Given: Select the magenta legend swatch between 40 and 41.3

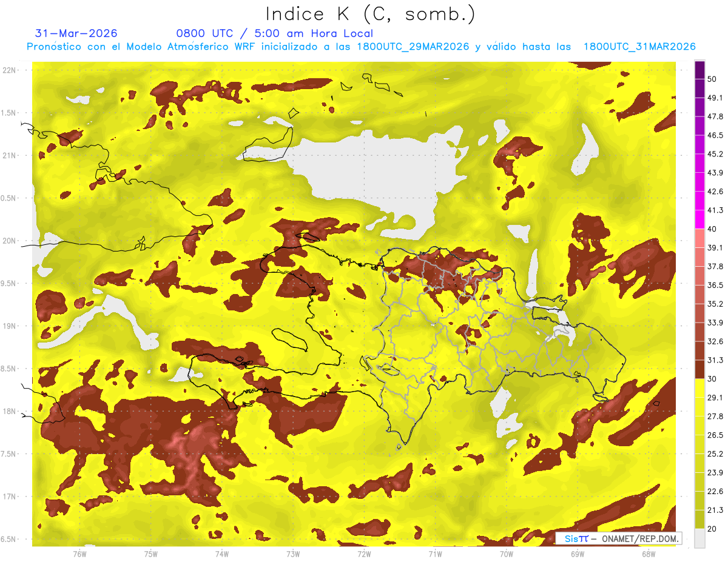Looking at the screenshot, I should (699, 219).
